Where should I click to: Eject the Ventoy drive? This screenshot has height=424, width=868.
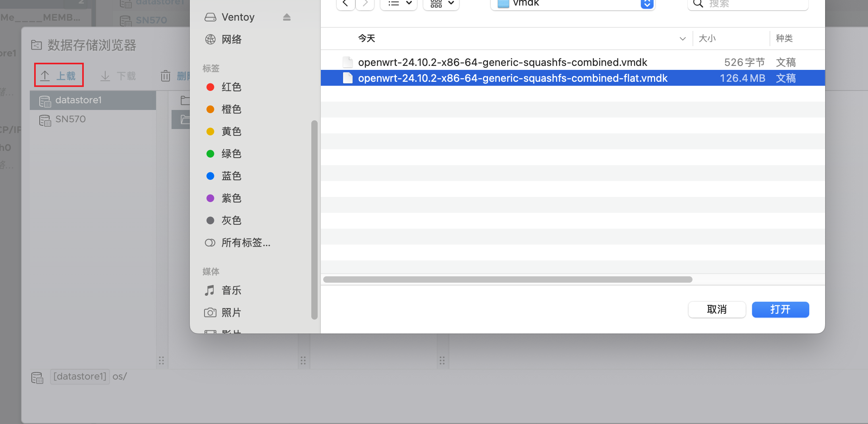click(x=287, y=17)
